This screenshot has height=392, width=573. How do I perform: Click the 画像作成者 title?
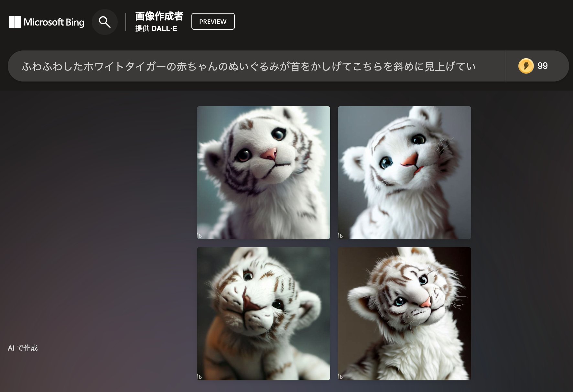[x=159, y=16]
